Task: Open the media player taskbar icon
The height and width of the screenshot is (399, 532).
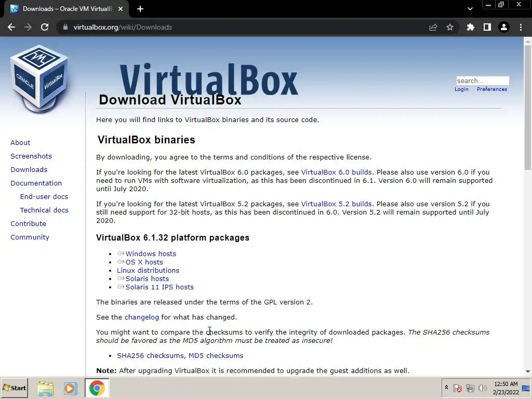Action: 70,389
